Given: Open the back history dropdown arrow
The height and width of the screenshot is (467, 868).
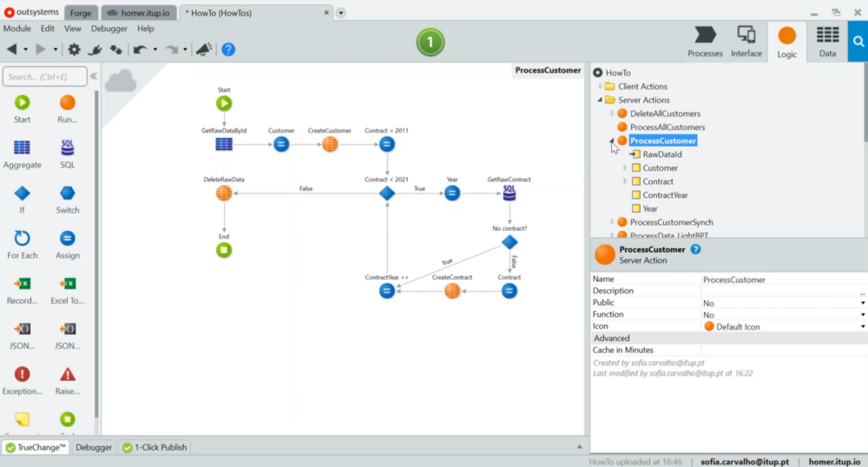Looking at the screenshot, I should pos(25,49).
